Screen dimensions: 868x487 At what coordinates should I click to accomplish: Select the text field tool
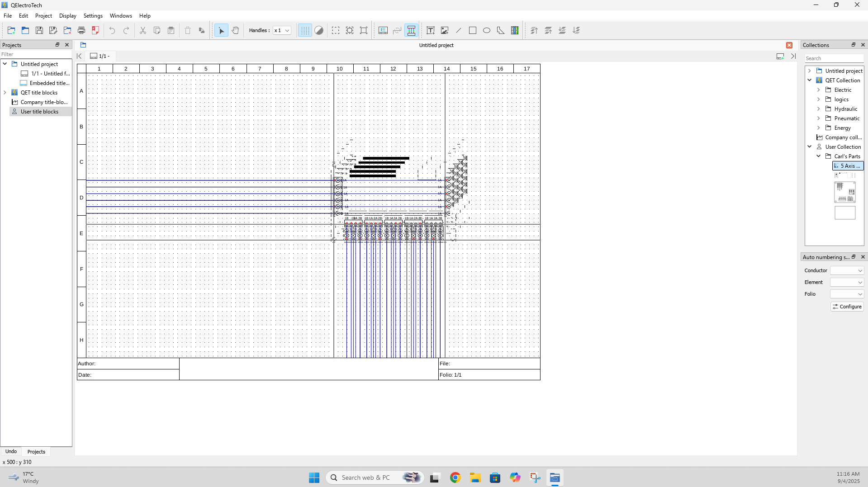coord(430,31)
